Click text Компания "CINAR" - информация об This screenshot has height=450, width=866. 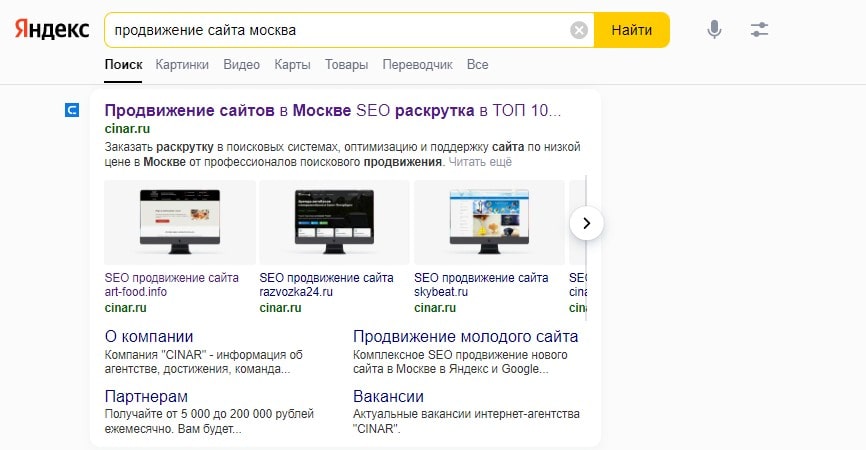[203, 354]
